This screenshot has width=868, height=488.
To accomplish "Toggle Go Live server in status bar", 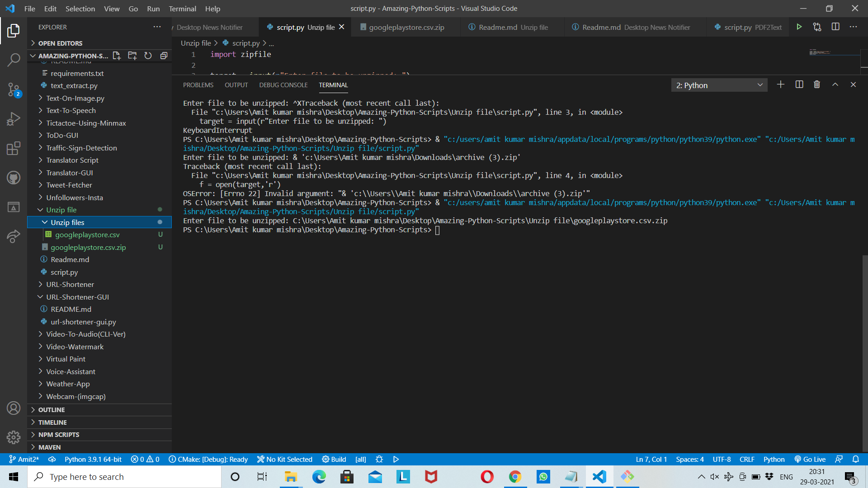I will 810,459.
